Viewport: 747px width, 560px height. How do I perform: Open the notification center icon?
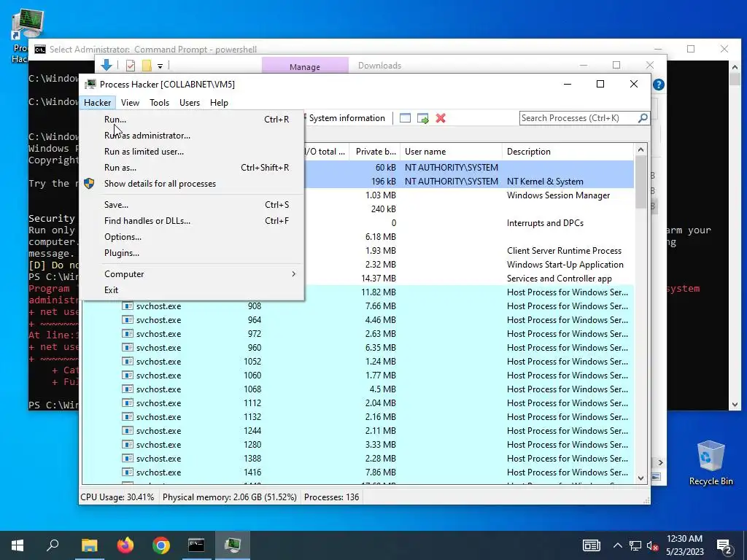(x=724, y=545)
